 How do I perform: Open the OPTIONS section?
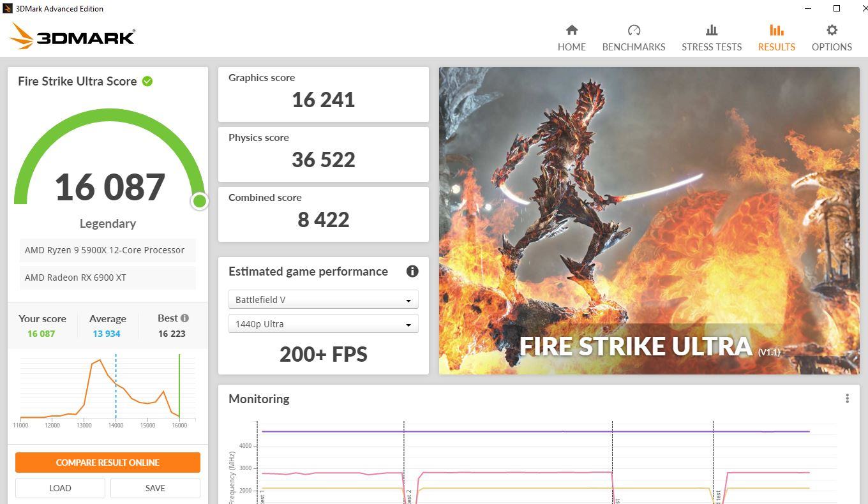pos(832,38)
